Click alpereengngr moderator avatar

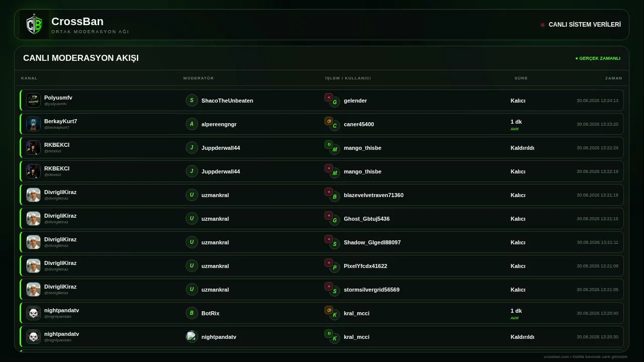tap(192, 124)
